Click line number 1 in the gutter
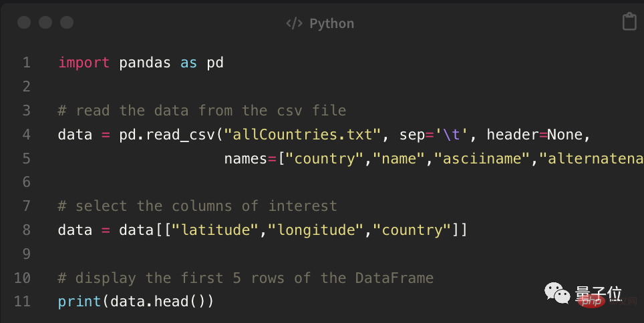Viewport: 644px width, 323px height. coord(27,63)
